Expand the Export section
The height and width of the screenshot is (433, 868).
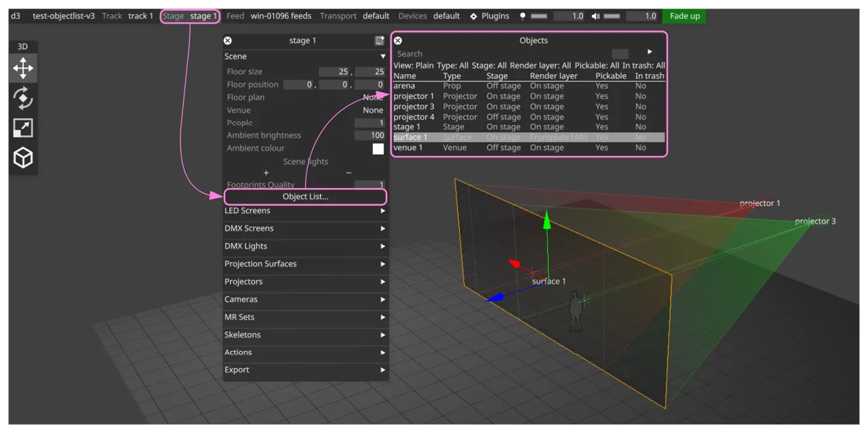[x=306, y=370]
